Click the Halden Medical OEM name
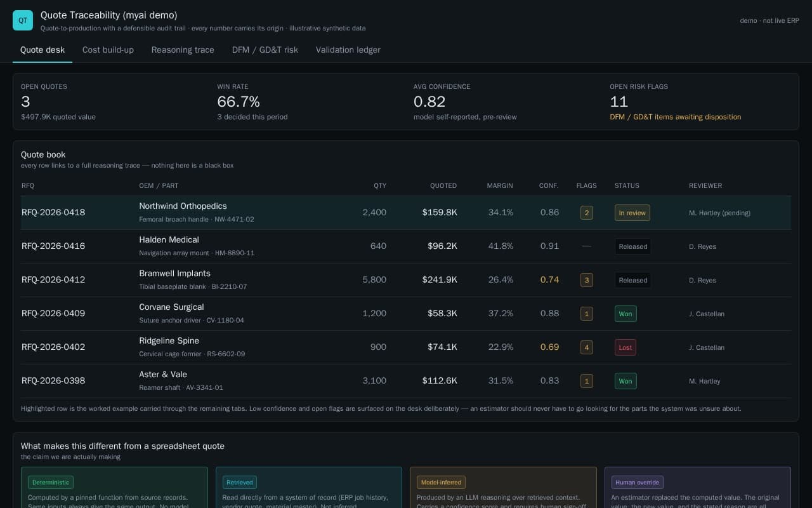 point(169,240)
